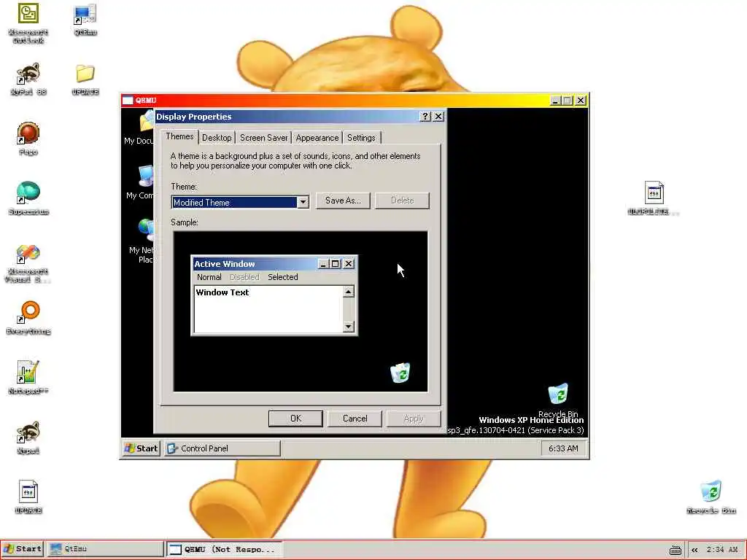747x560 pixels.
Task: Expand hidden tray icons with the chevron
Action: coord(694,550)
